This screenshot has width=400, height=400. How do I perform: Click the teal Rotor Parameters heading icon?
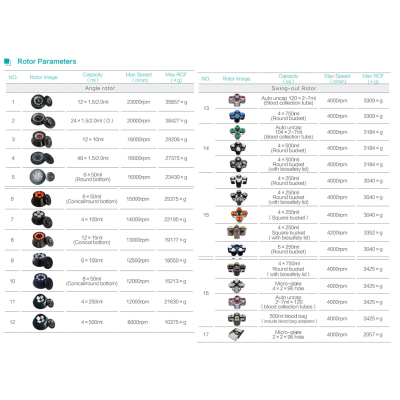pyautogui.click(x=7, y=62)
